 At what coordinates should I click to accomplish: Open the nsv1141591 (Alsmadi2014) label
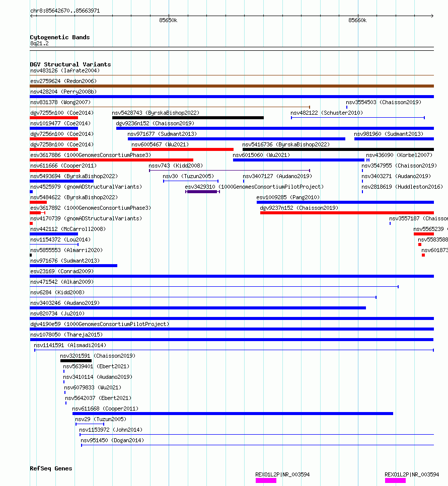(x=70, y=345)
